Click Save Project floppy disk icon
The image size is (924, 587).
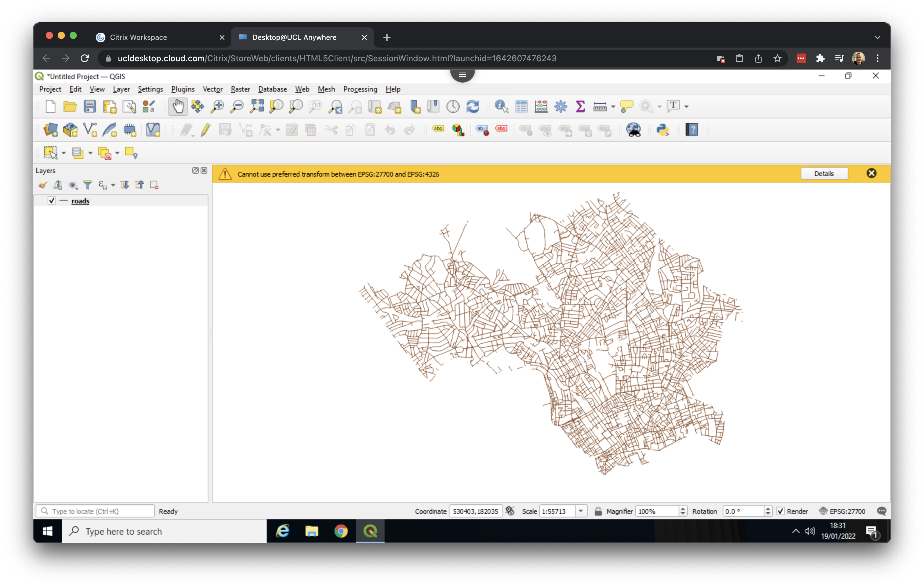pos(90,106)
